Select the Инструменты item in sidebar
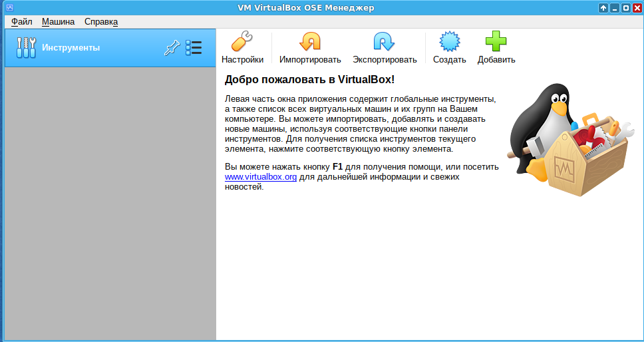644x342 pixels. pyautogui.click(x=110, y=48)
